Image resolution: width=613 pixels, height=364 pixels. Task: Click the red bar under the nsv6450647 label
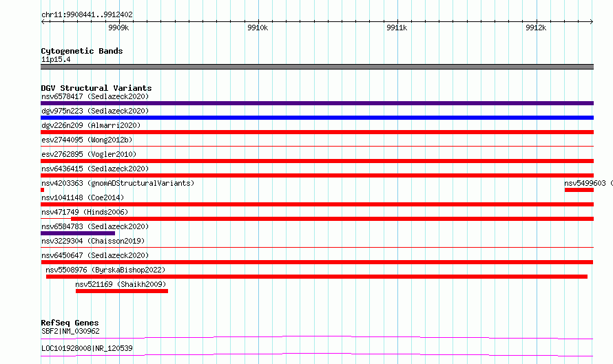pyautogui.click(x=317, y=262)
